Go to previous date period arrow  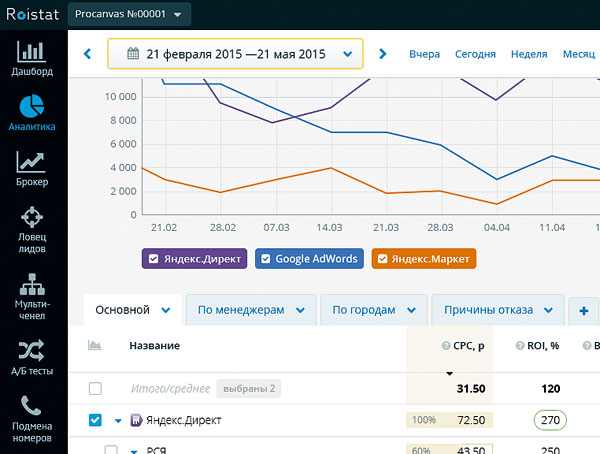[x=88, y=54]
